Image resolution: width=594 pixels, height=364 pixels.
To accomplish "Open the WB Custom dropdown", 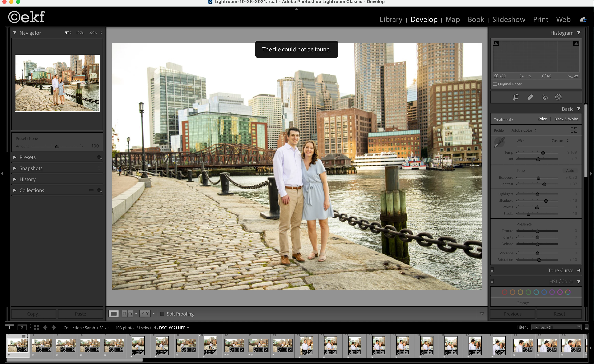I will coord(560,141).
